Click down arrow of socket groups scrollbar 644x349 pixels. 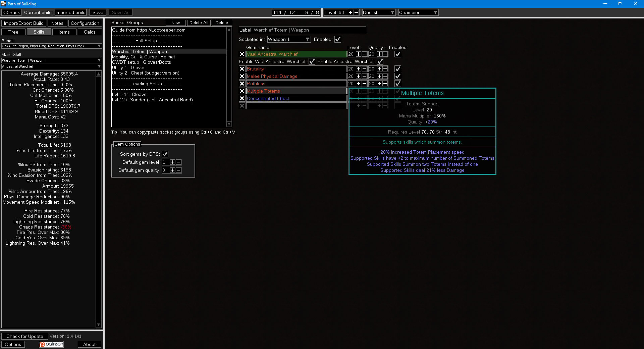point(229,124)
